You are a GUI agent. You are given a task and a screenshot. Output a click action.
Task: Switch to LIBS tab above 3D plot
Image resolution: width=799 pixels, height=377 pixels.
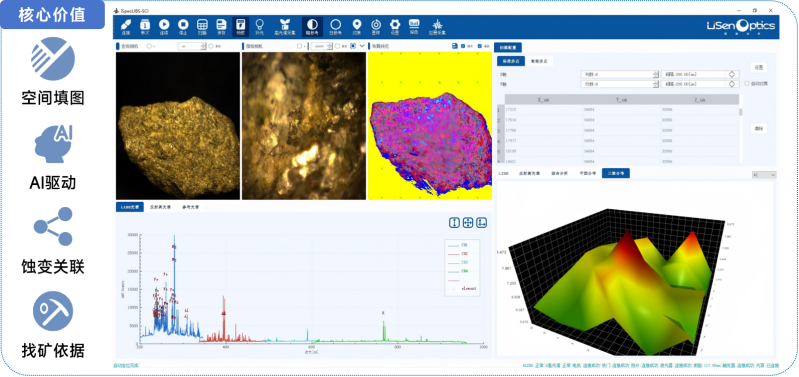(x=503, y=174)
